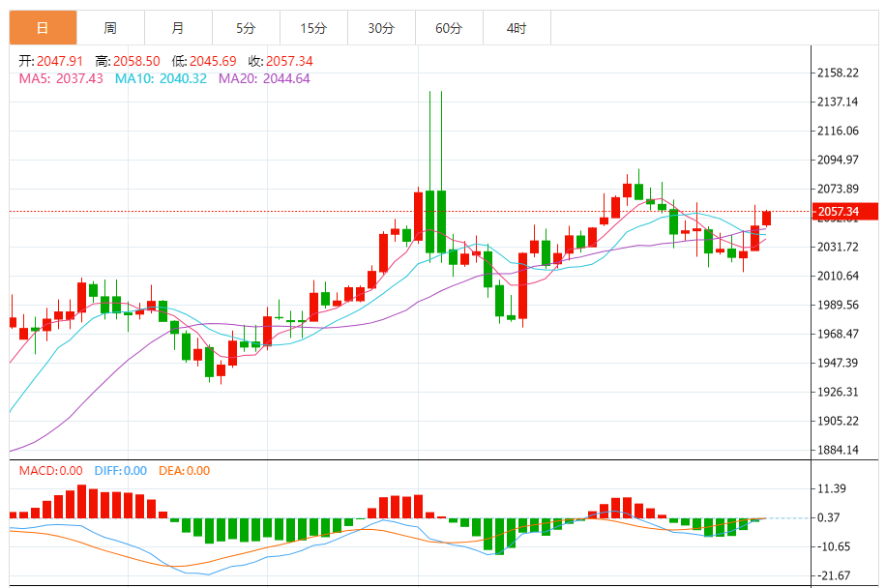The height and width of the screenshot is (588, 886).
Task: Click the 1926.31 price axis label
Action: click(x=838, y=392)
